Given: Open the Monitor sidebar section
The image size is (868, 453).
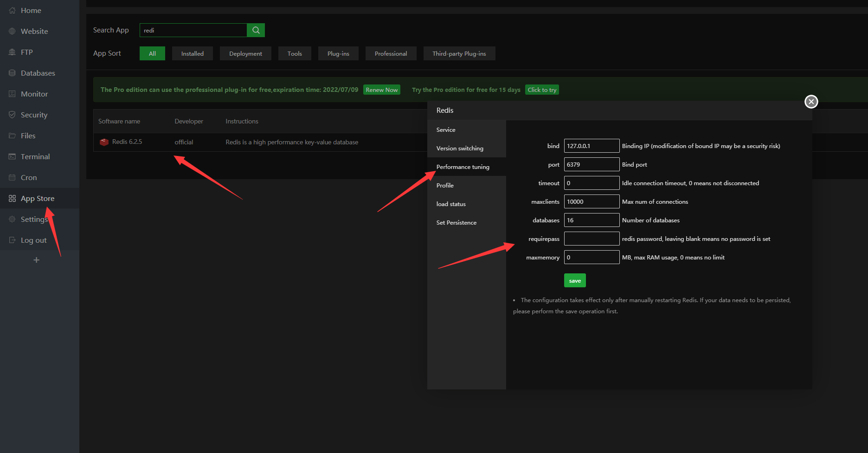Looking at the screenshot, I should coord(34,94).
